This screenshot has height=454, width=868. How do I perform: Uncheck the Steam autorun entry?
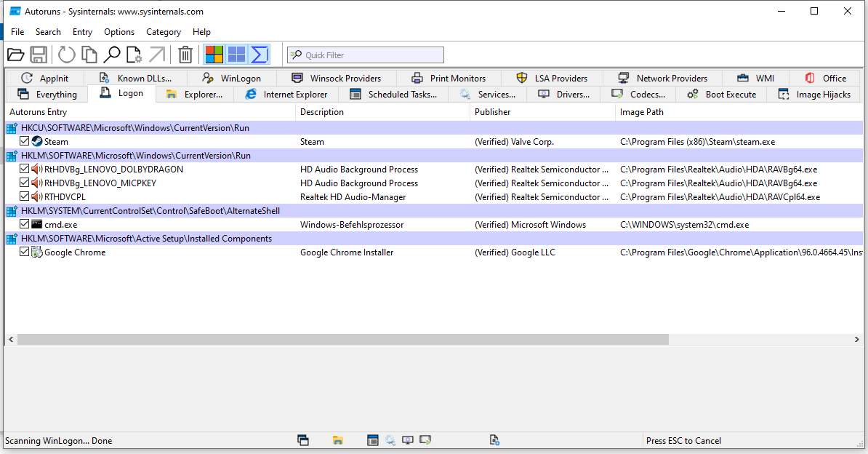tap(25, 141)
